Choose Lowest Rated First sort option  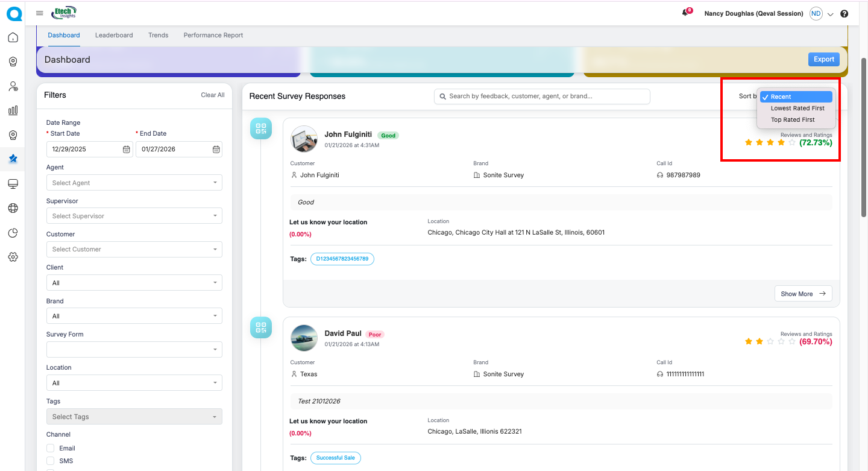point(797,109)
